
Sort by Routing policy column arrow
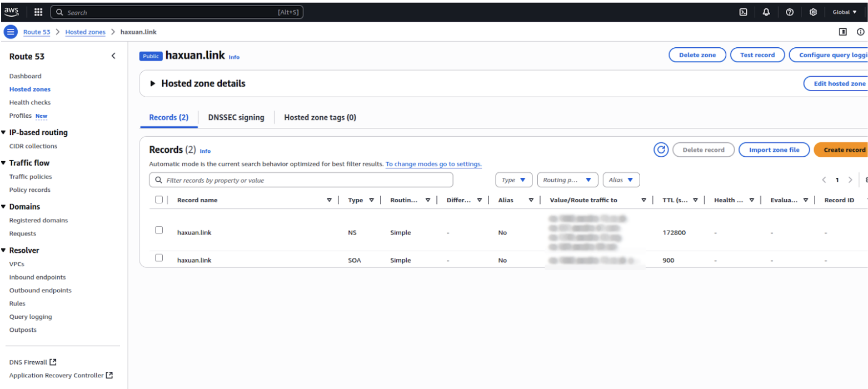pyautogui.click(x=428, y=200)
